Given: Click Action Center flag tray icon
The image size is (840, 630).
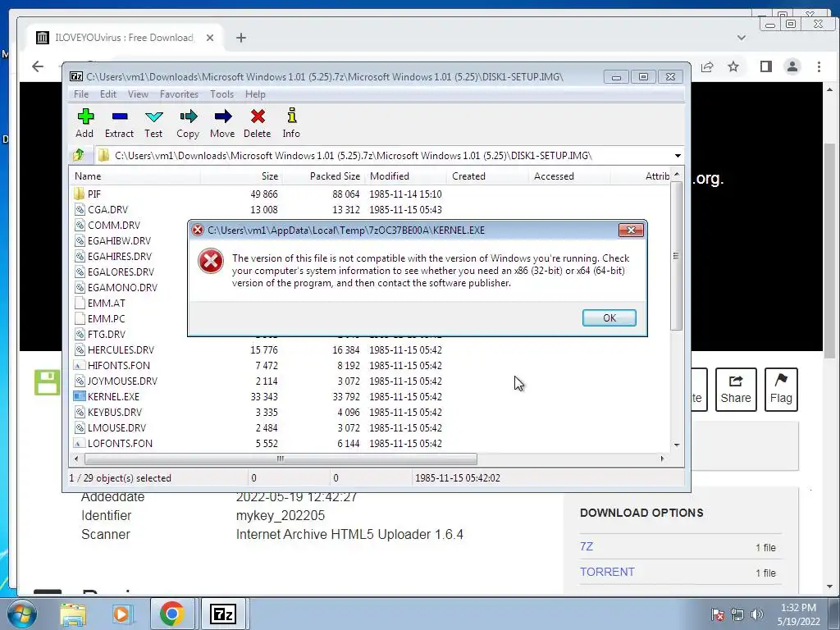Looking at the screenshot, I should (717, 614).
